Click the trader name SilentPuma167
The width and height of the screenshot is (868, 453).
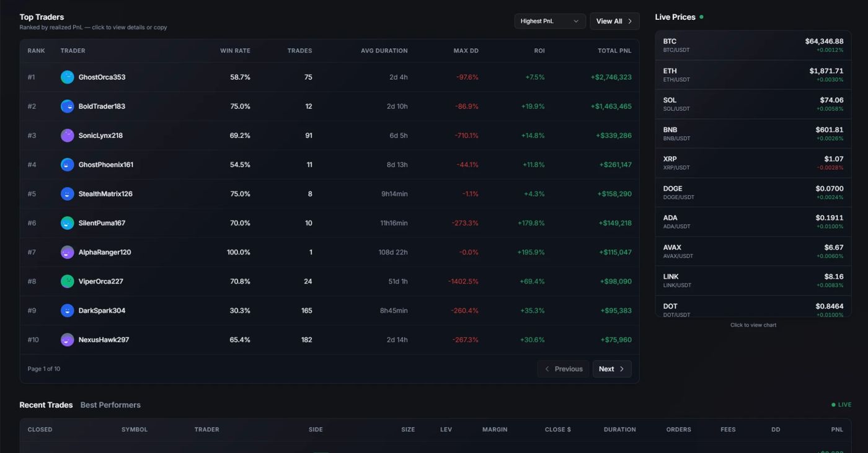[x=102, y=222]
